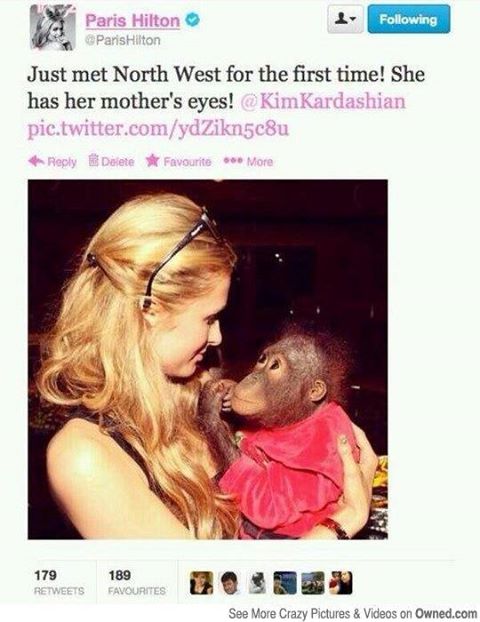The height and width of the screenshot is (622, 480).
Task: Click the @ParisHilton handle
Action: [x=123, y=40]
